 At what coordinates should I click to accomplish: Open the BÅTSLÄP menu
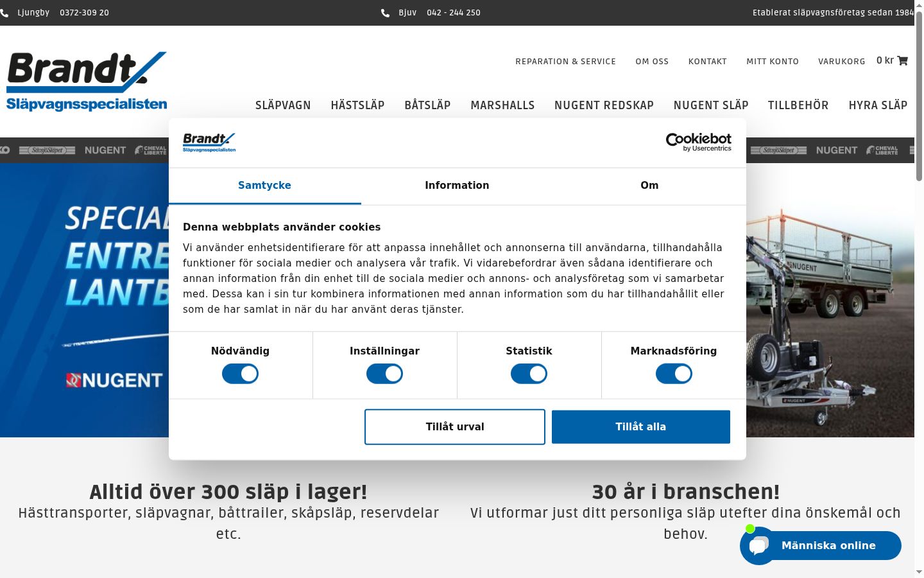pos(427,105)
